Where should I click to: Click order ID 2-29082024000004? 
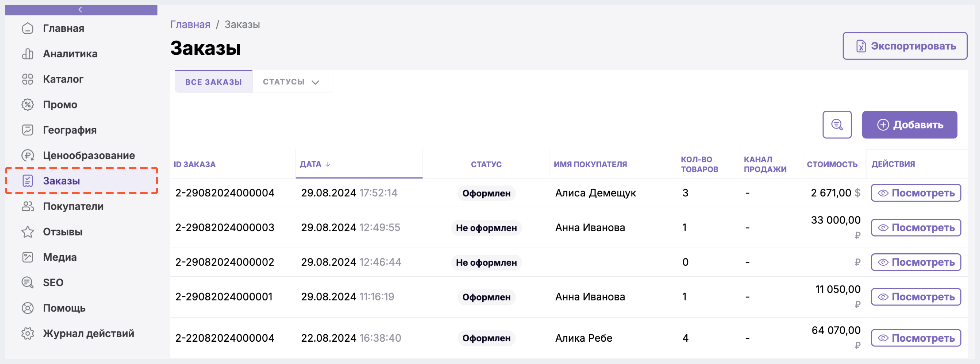pos(224,193)
